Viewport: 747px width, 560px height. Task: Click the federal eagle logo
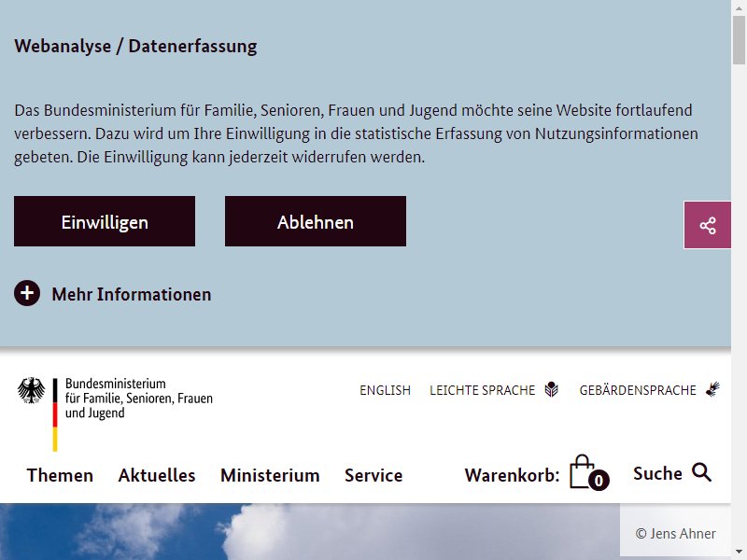pos(32,390)
